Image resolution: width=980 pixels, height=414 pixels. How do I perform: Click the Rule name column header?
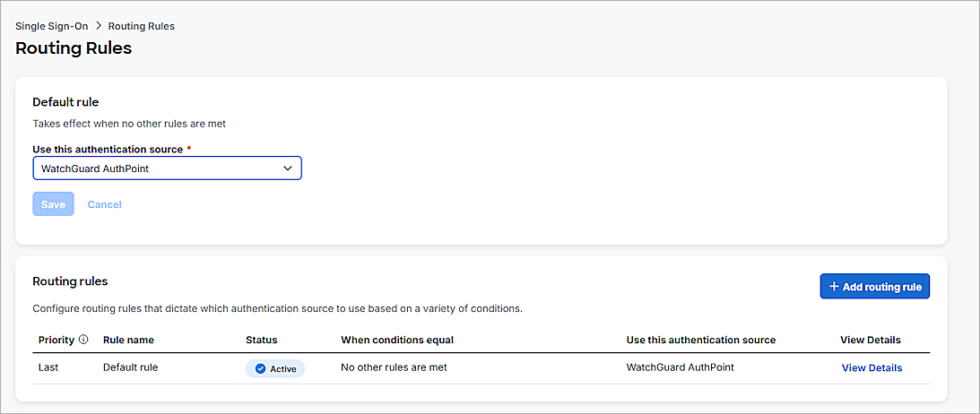point(128,340)
